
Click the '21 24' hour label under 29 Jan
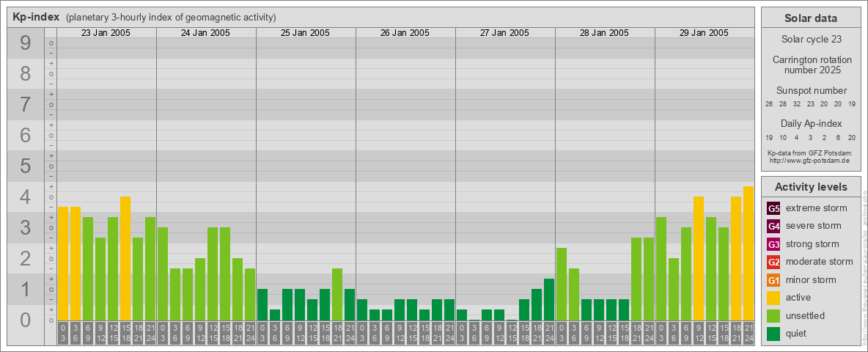point(748,333)
